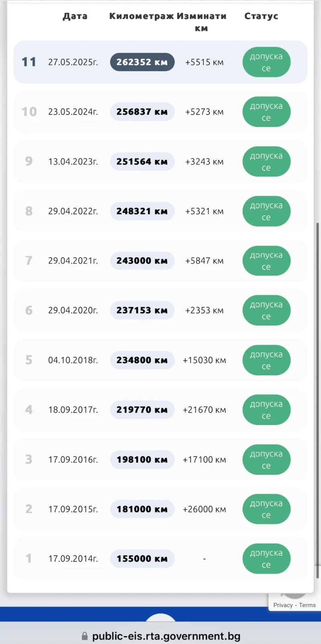
Task: Click status badge for 27.05.2025 inspection
Action: tap(266, 62)
